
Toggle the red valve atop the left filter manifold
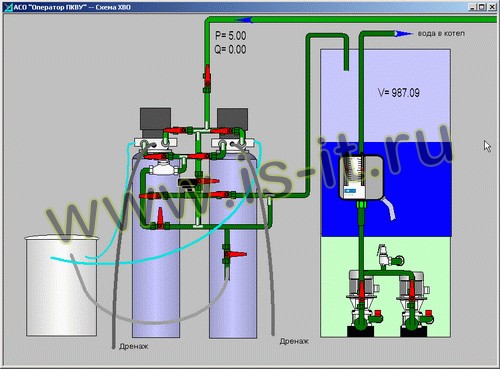(x=175, y=130)
